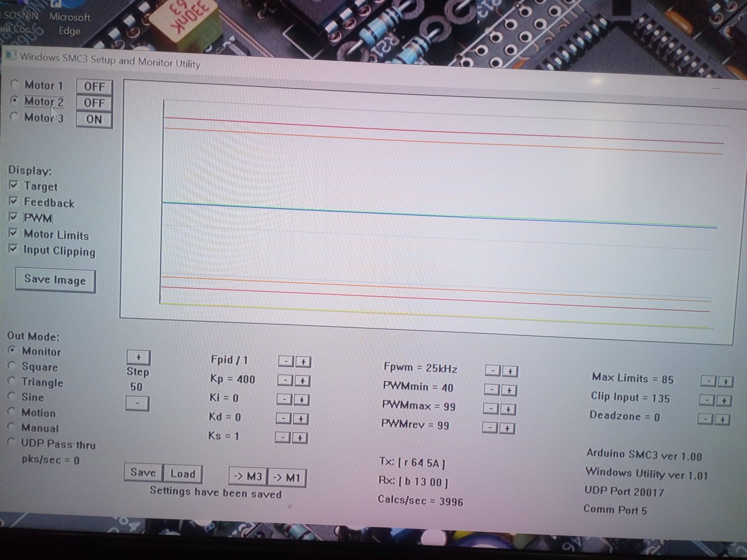Image resolution: width=747 pixels, height=560 pixels.
Task: Select Sine out mode
Action: [12, 396]
